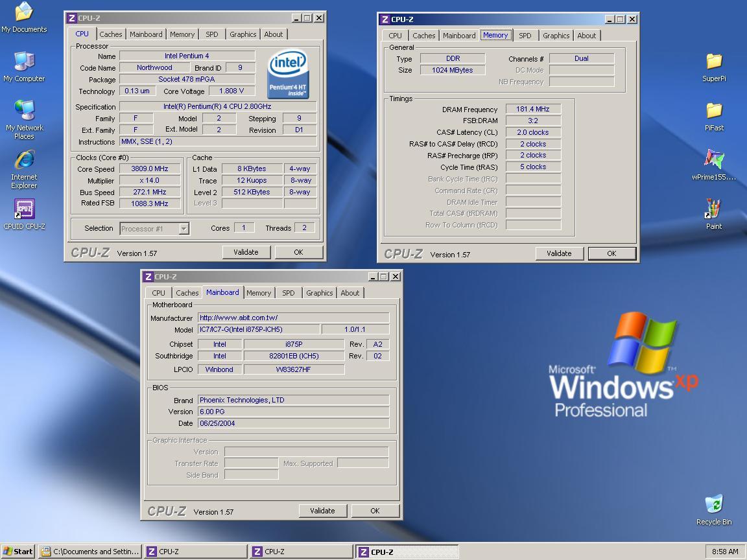The image size is (747, 560).
Task: Click the taskbar clock showing 8:58 AM
Action: [x=725, y=552]
